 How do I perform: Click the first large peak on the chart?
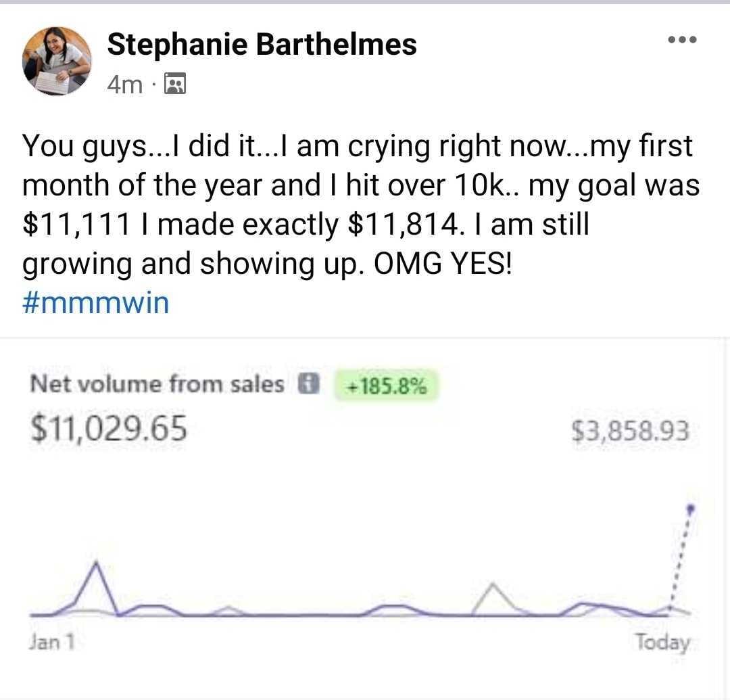click(x=97, y=563)
